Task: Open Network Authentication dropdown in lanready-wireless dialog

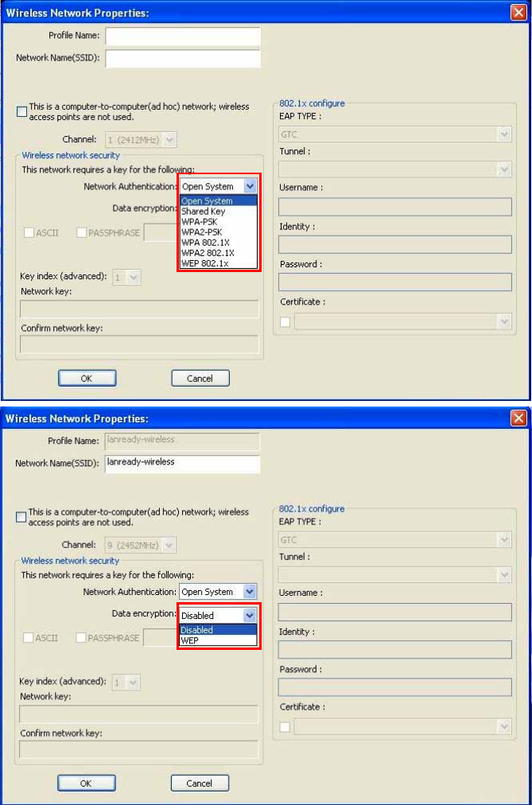Action: point(250,592)
